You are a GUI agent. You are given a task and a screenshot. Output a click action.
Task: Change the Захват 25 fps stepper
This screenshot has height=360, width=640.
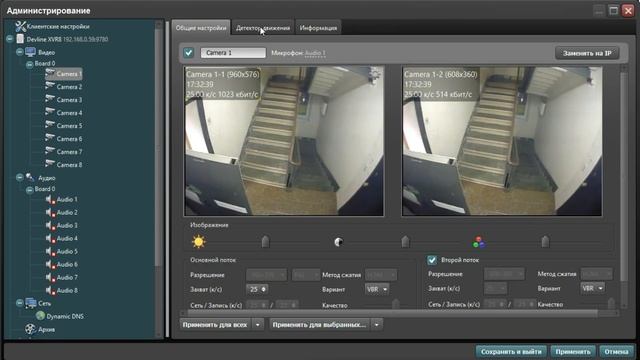click(x=257, y=289)
